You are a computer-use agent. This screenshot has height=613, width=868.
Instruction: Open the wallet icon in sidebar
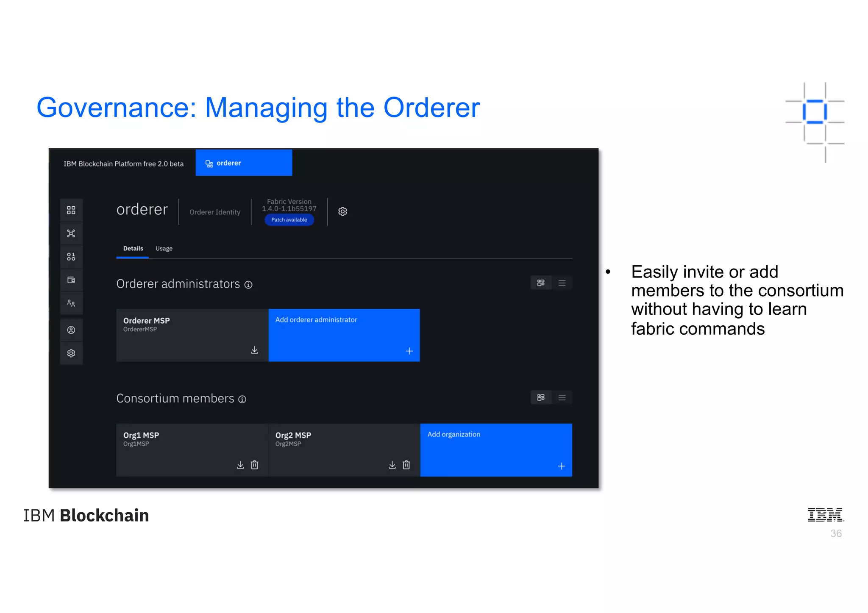(x=71, y=280)
